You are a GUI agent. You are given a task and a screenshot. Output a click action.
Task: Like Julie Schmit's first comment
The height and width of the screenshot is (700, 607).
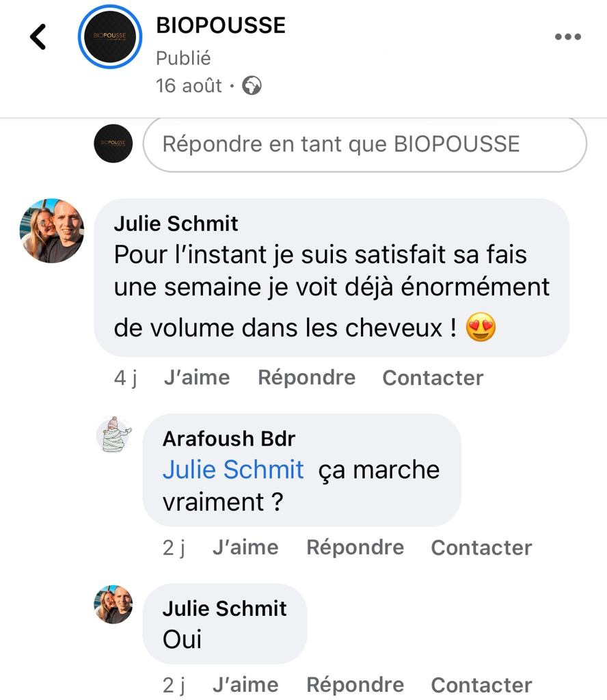197,377
